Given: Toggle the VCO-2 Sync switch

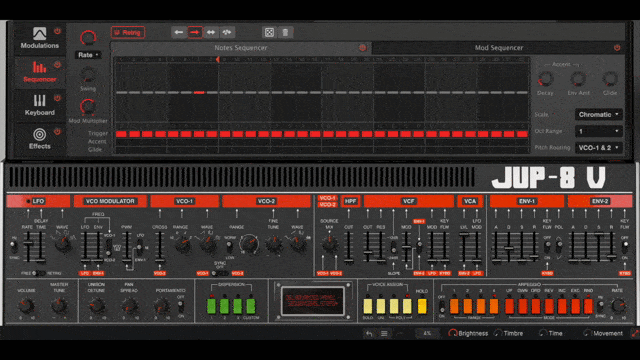Looking at the screenshot, I should 219,273.
